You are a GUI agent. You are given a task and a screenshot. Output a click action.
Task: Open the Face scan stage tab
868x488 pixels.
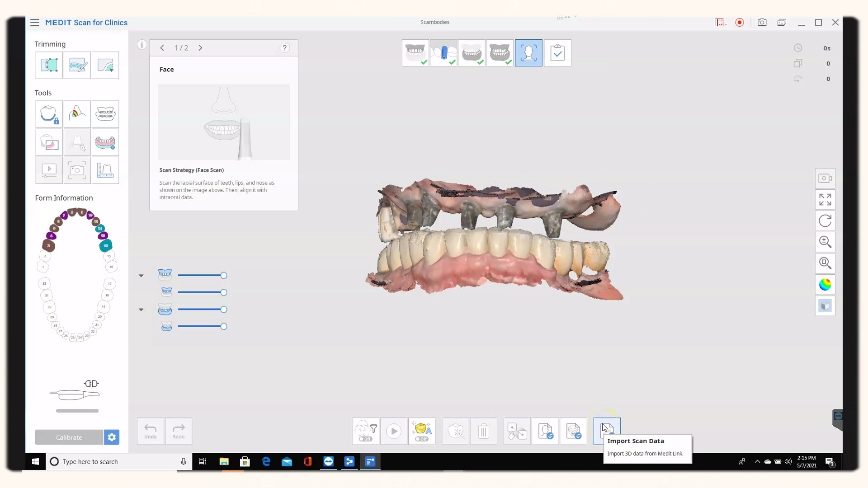[528, 53]
